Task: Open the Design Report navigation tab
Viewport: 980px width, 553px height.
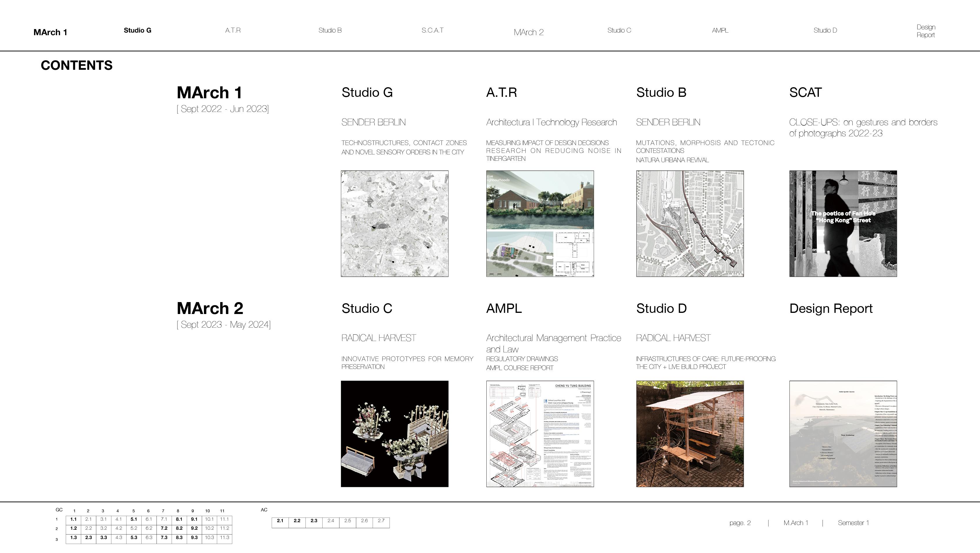Action: click(926, 31)
